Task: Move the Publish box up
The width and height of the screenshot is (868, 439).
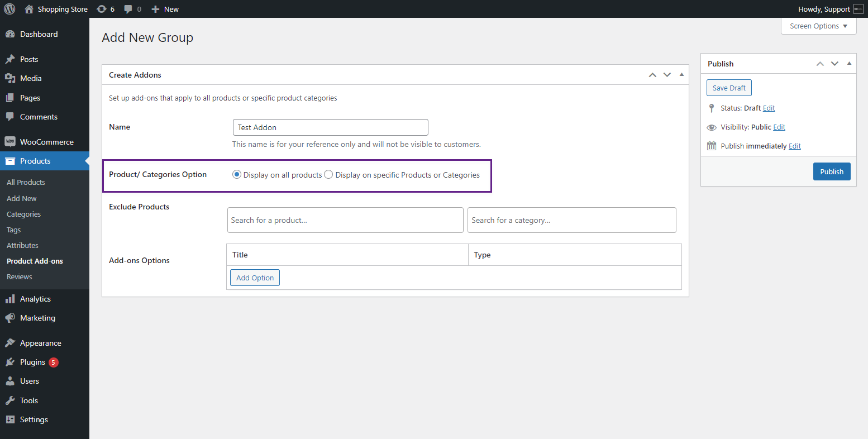Action: (x=820, y=64)
